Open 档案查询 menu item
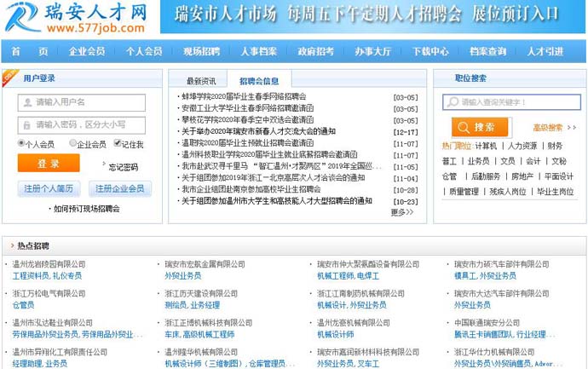The image size is (588, 369). [x=488, y=51]
